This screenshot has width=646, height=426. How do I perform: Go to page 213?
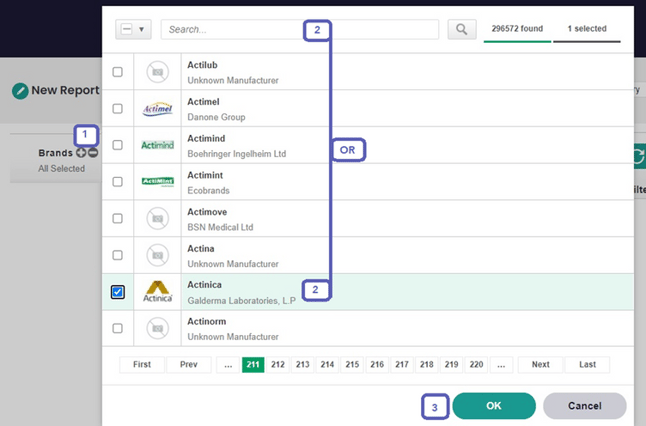[x=302, y=365]
